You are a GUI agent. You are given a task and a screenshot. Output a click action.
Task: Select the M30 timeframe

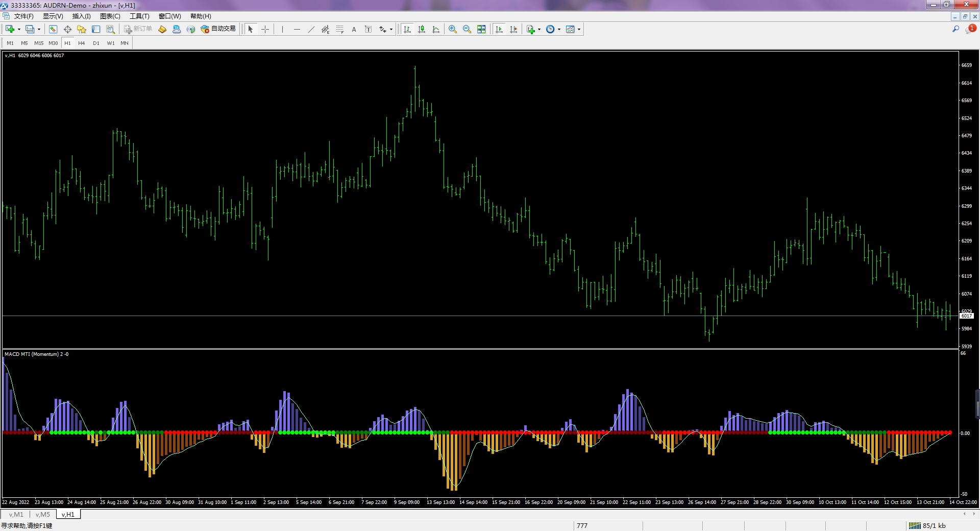click(53, 43)
